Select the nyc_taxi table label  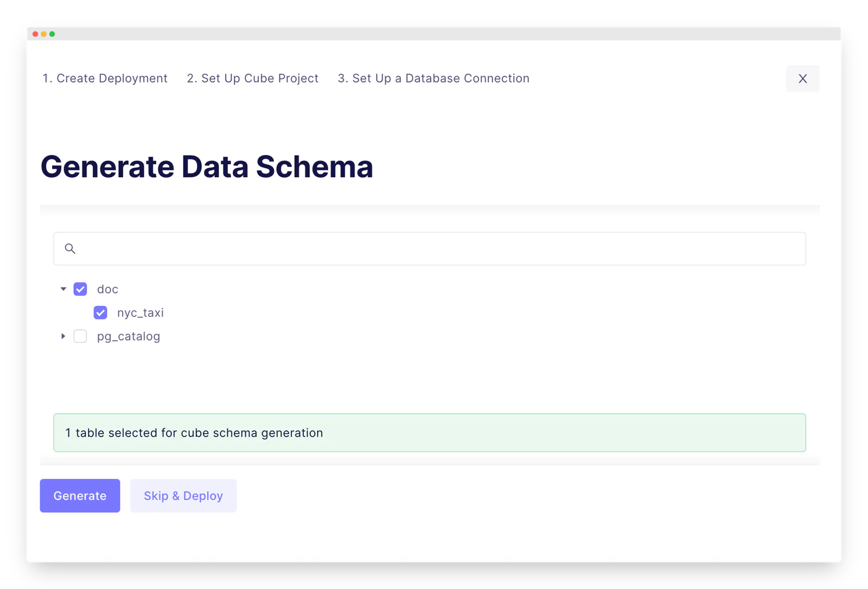(141, 313)
